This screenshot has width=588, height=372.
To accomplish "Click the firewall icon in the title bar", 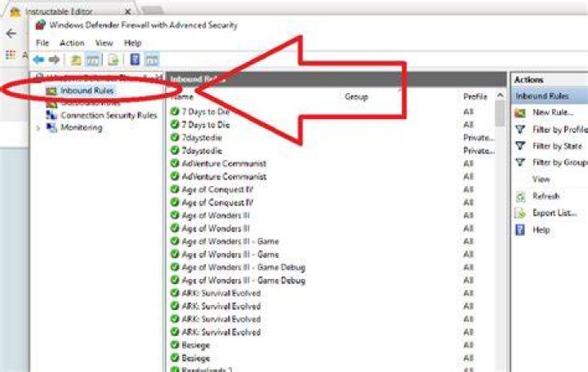I will point(41,25).
